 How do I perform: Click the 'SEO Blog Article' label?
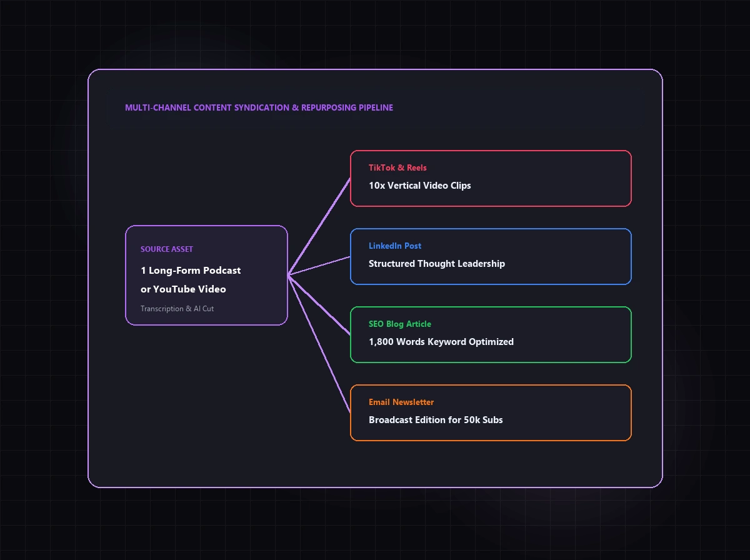pyautogui.click(x=400, y=324)
